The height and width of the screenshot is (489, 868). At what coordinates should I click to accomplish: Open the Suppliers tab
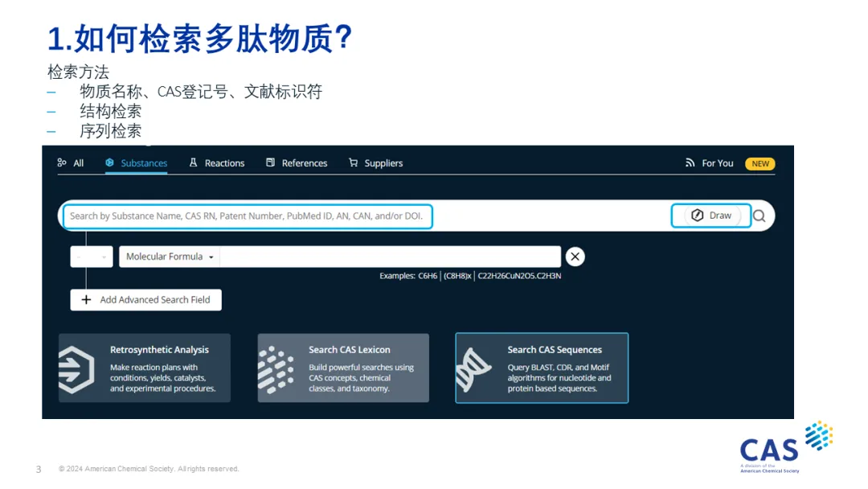[376, 162]
